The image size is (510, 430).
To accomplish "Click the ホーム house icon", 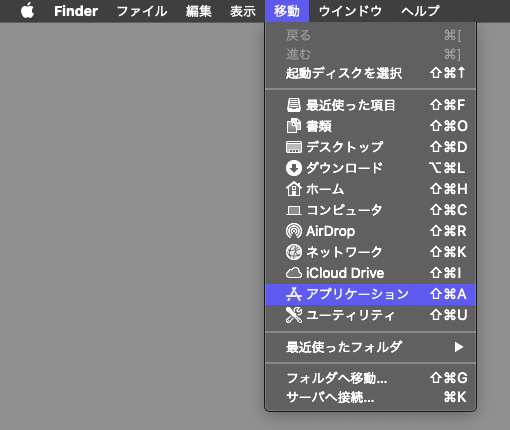I will pos(294,189).
